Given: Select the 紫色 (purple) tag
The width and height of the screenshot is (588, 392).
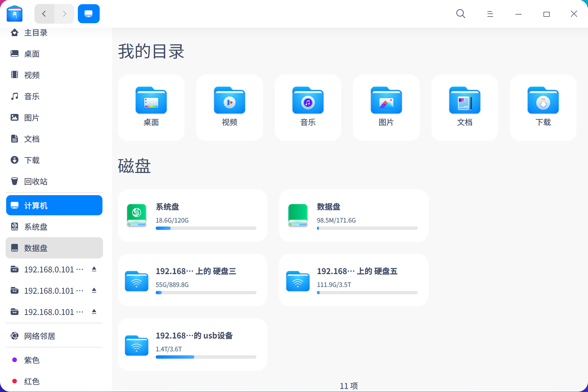Looking at the screenshot, I should (32, 360).
